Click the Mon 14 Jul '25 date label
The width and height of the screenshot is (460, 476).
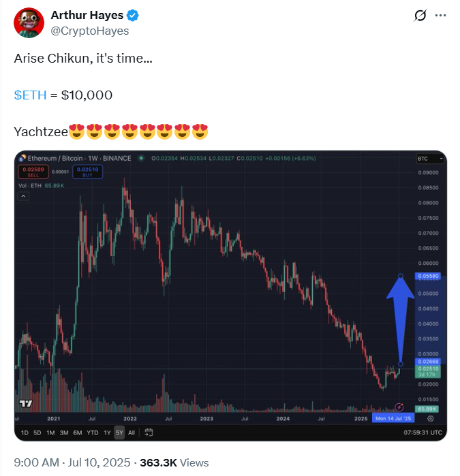coord(393,418)
